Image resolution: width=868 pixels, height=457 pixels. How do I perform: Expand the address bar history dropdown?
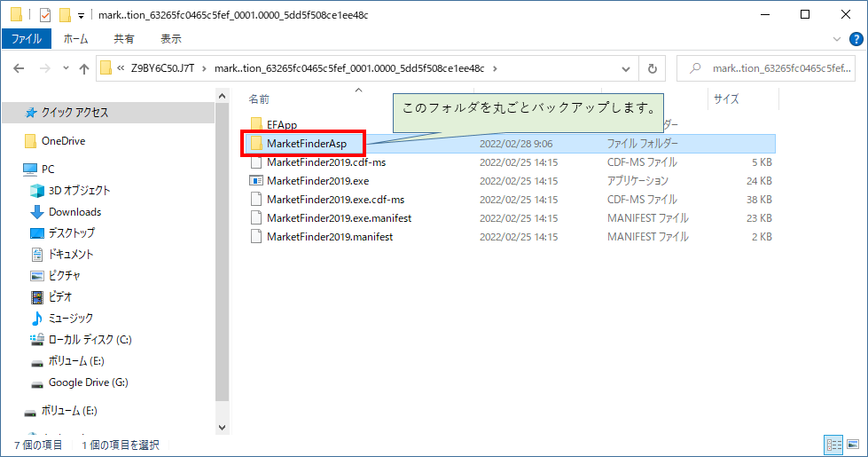click(x=626, y=68)
